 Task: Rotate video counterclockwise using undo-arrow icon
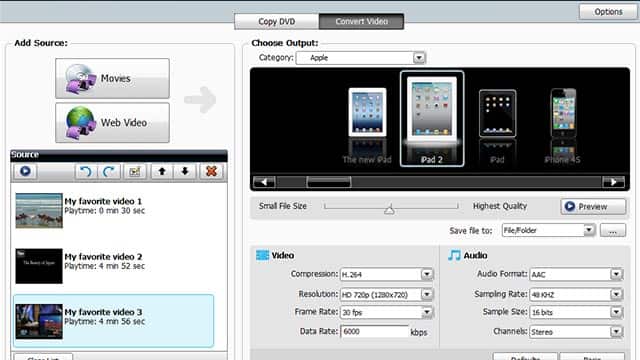pyautogui.click(x=85, y=171)
